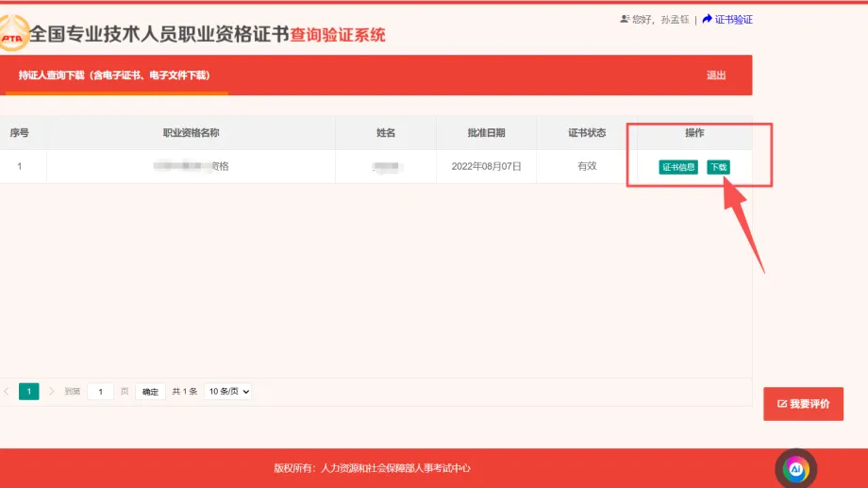Expand the 10 条/页 page-size dropdown
Image resolution: width=868 pixels, height=488 pixels.
[x=227, y=391]
